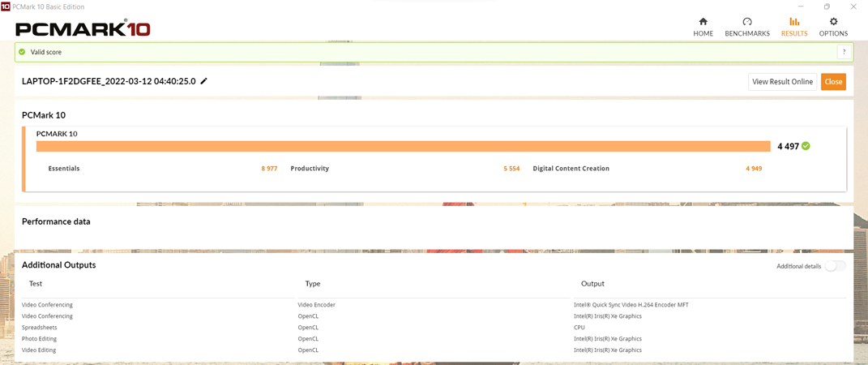Click the question mark help icon
This screenshot has height=365, width=868.
click(x=844, y=52)
